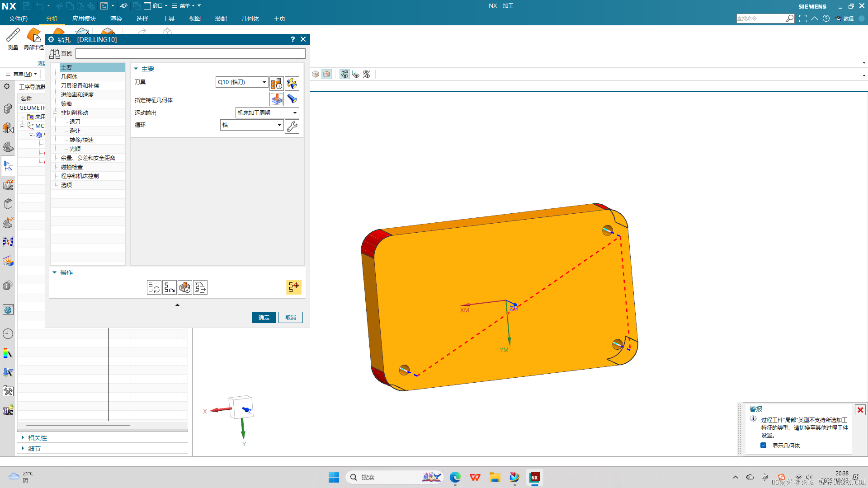Click the Generate tool path icon
Image resolution: width=868 pixels, height=488 pixels.
154,287
